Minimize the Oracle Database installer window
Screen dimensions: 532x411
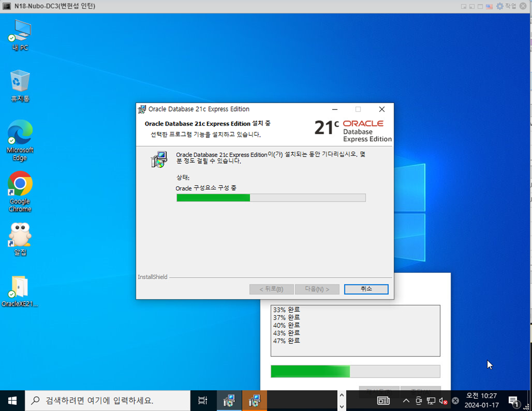click(335, 109)
